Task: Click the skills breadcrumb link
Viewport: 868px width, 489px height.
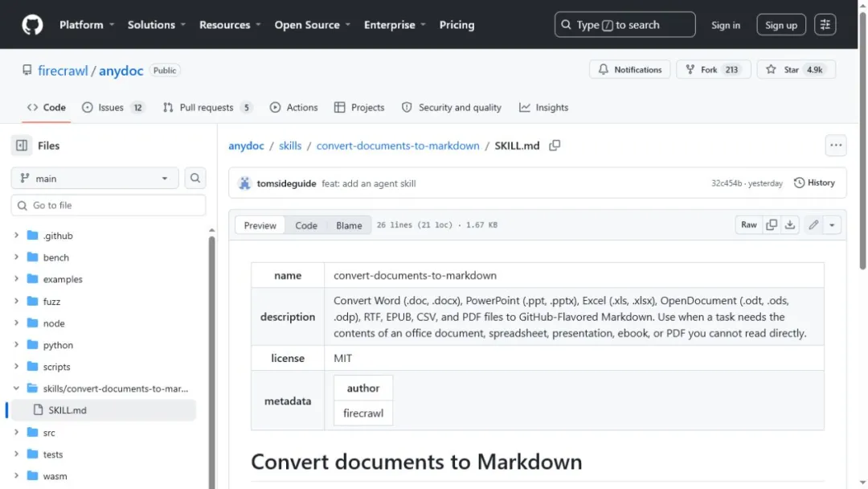Action: coord(290,146)
